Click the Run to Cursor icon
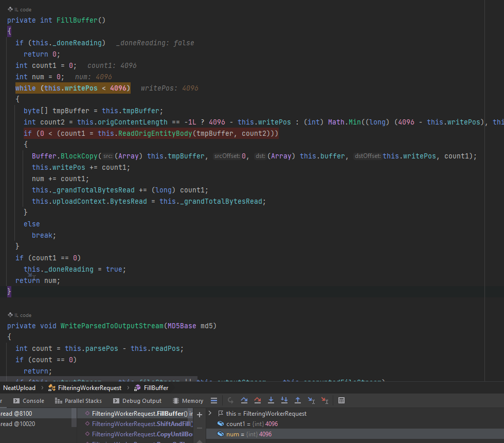 [311, 400]
